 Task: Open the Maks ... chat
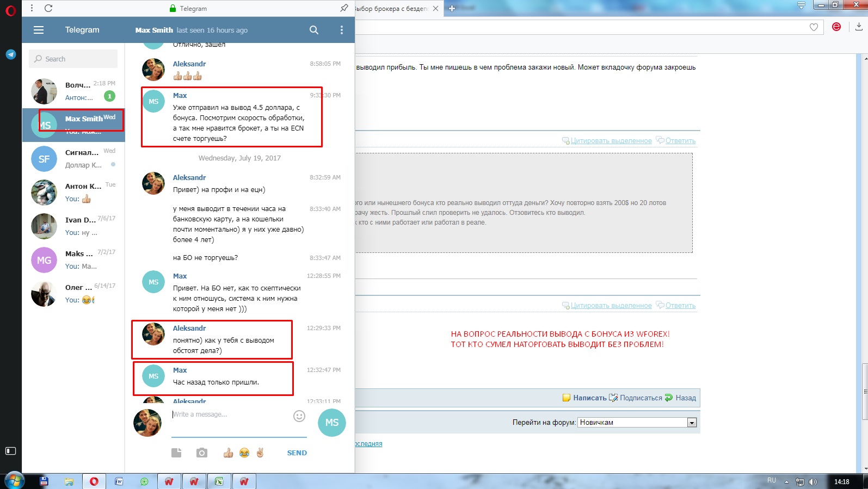pos(73,259)
